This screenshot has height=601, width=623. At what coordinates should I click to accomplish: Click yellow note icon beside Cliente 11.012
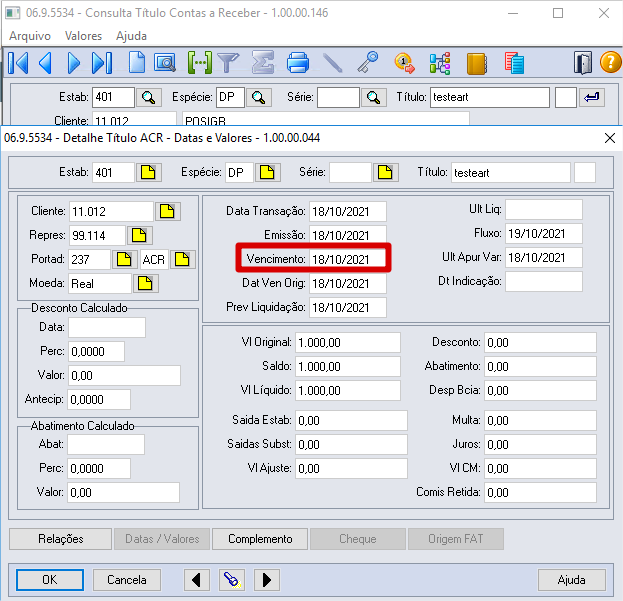point(168,211)
